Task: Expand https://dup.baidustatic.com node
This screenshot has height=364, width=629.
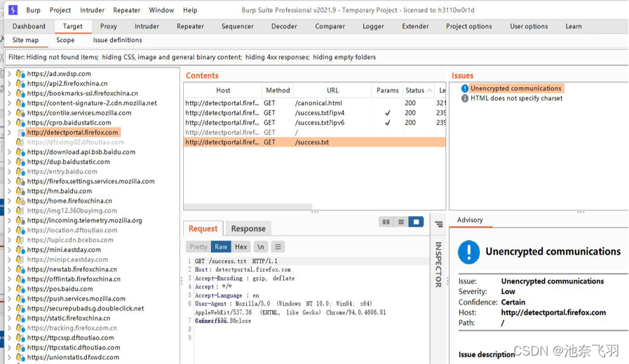Action: (x=10, y=162)
